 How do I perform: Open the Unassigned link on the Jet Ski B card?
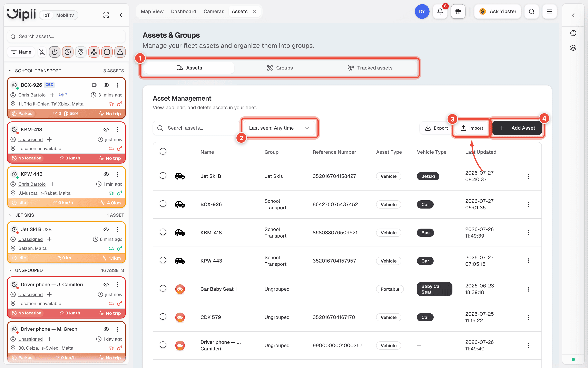click(x=30, y=239)
